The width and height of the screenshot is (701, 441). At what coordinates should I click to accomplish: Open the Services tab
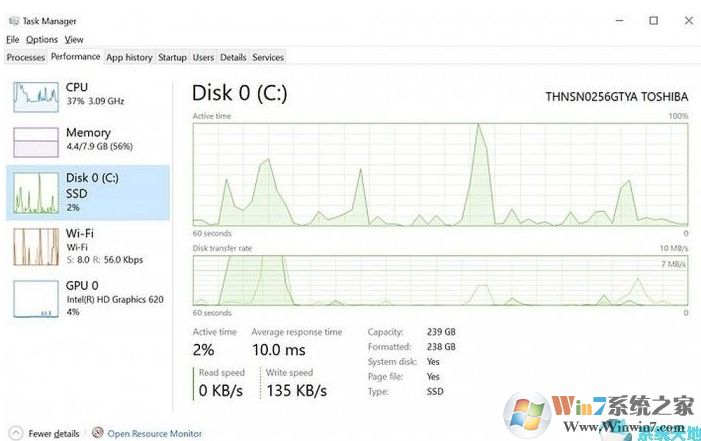[x=268, y=58]
